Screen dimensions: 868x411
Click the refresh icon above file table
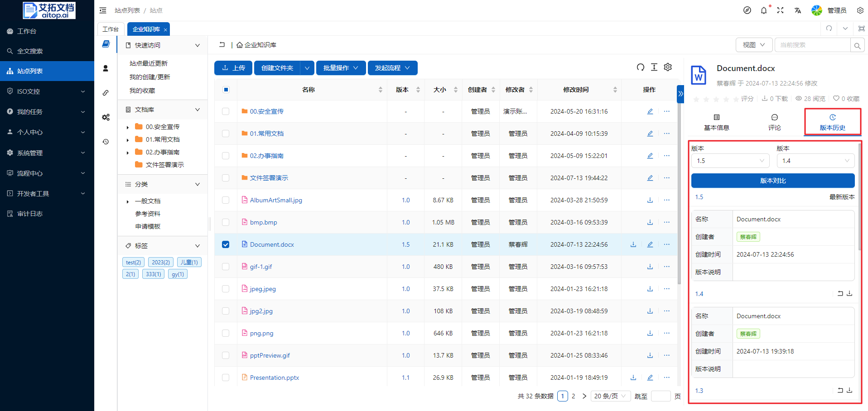pyautogui.click(x=640, y=67)
